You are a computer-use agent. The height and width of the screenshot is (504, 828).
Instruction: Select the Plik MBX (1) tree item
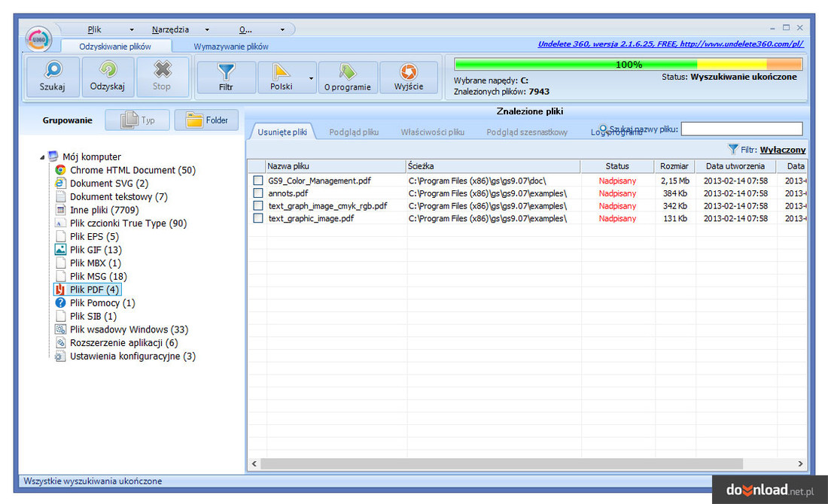tap(95, 263)
